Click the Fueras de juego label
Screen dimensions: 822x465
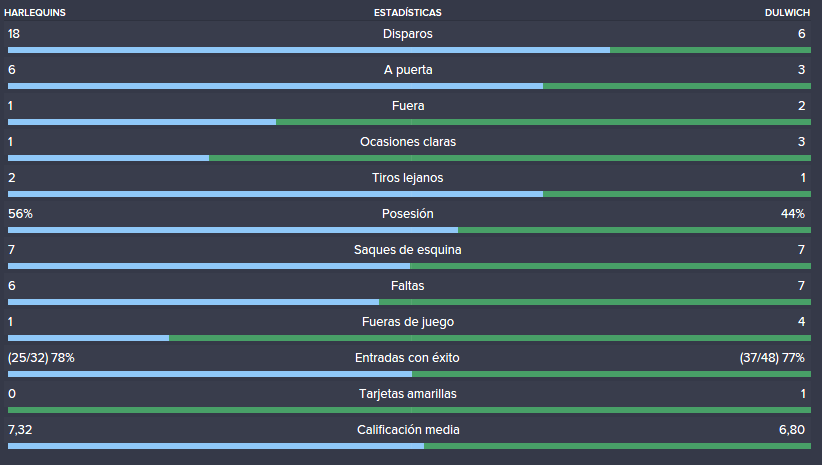click(x=408, y=322)
